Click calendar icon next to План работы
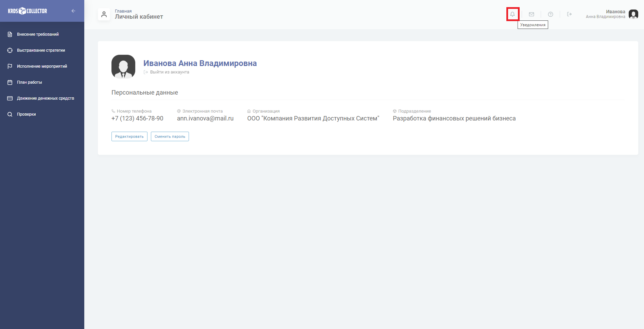The height and width of the screenshot is (329, 644). tap(10, 82)
